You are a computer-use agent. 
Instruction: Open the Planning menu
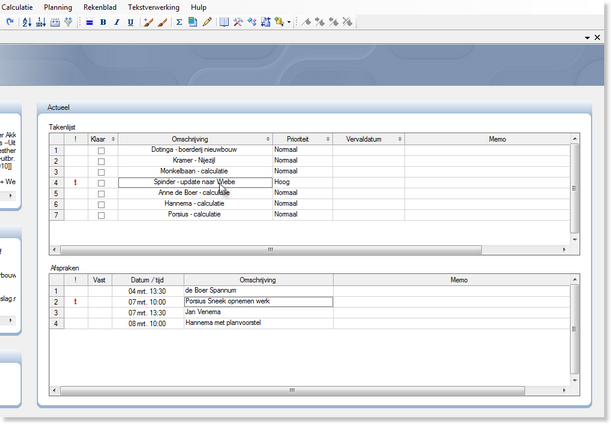pyautogui.click(x=58, y=7)
